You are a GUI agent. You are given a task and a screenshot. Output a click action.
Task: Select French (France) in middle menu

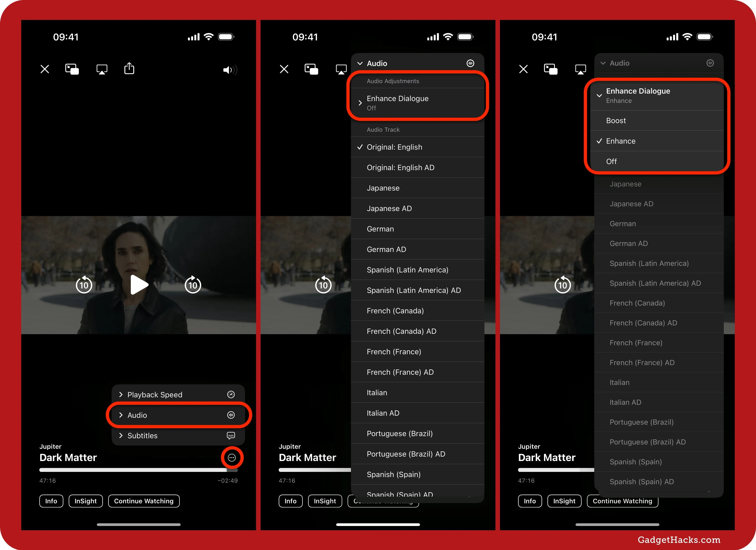[x=418, y=352]
